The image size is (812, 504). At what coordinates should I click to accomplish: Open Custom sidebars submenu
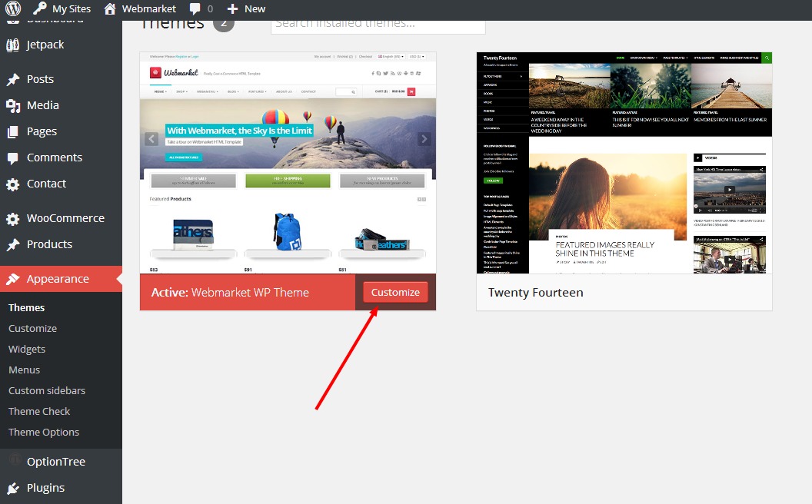[x=47, y=391]
